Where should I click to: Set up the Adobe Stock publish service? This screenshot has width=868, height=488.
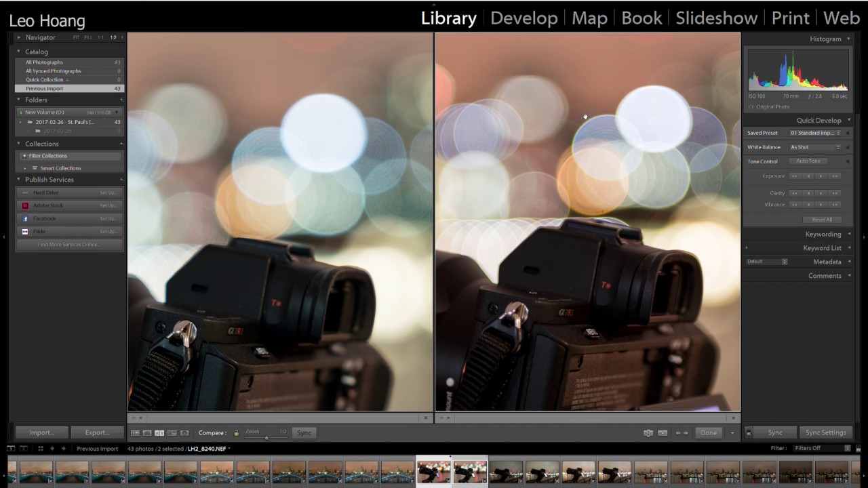click(108, 205)
